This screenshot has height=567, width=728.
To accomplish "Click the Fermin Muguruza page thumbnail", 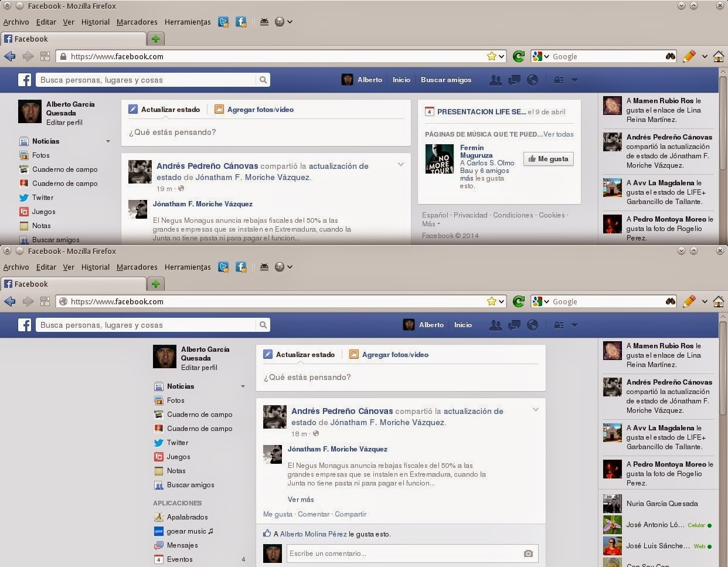I will click(x=439, y=159).
